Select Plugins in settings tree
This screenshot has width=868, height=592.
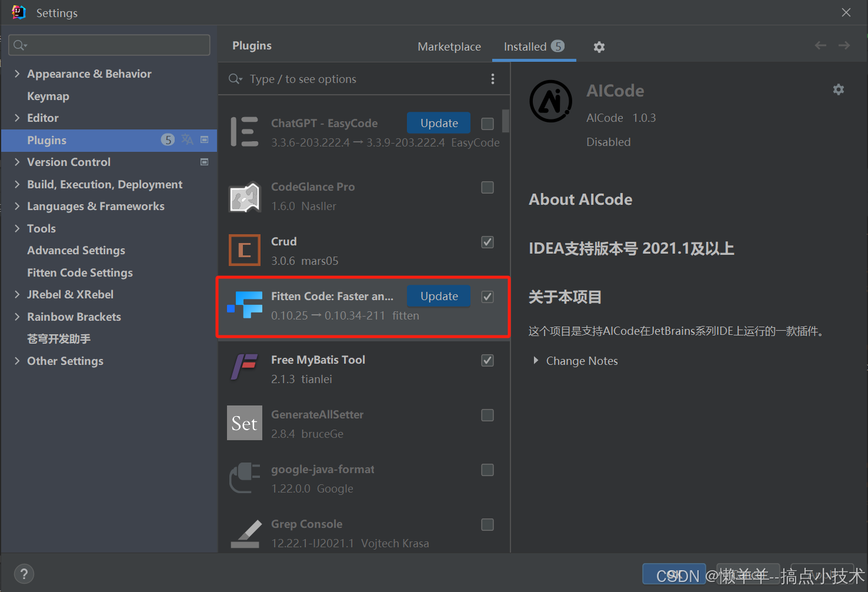(x=109, y=140)
